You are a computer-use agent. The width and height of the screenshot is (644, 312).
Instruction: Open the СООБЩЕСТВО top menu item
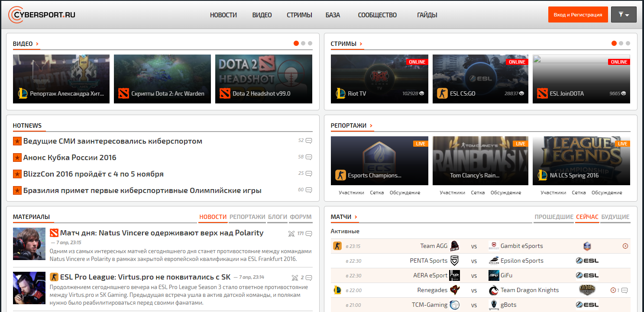[x=377, y=15]
